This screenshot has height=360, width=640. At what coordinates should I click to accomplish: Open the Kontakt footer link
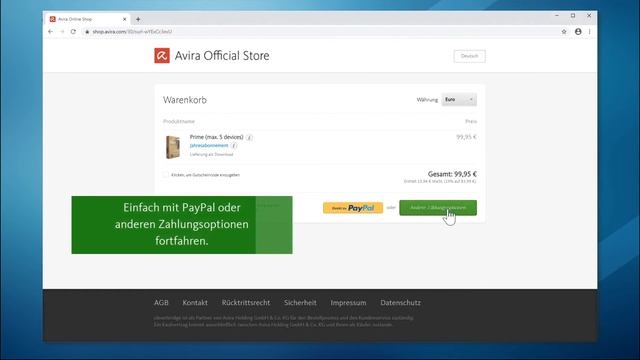pos(195,303)
